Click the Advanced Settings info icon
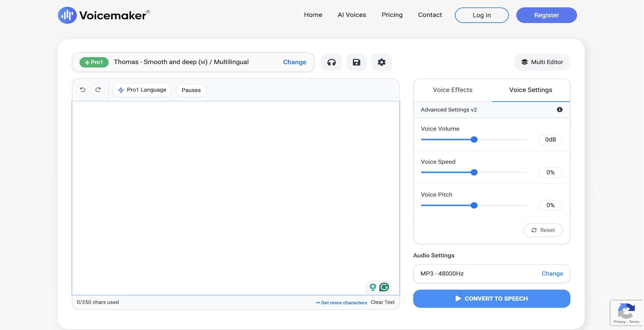Viewport: 644px width, 330px height. point(560,110)
